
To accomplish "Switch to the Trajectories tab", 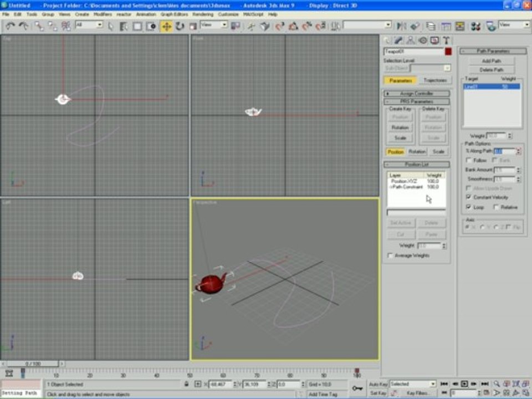I will [435, 80].
